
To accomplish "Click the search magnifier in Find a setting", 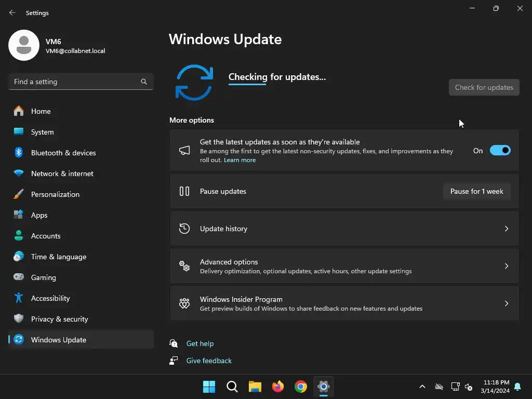I will [144, 82].
